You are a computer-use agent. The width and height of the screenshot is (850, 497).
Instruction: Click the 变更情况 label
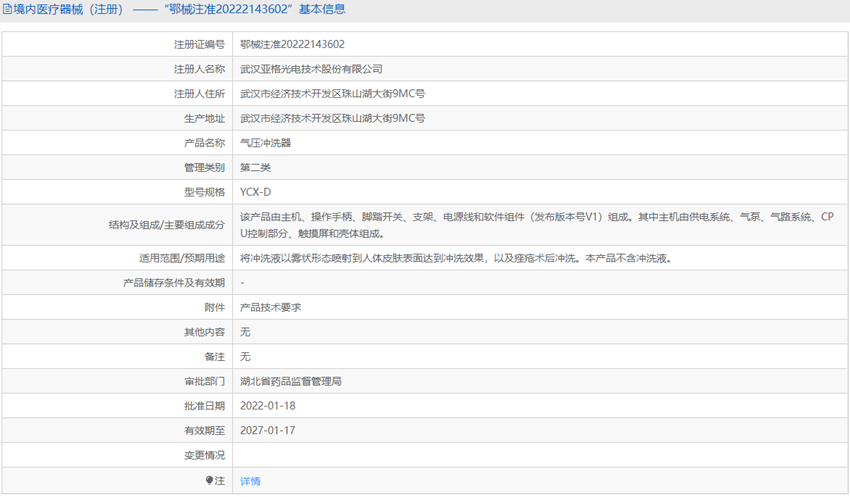(204, 455)
